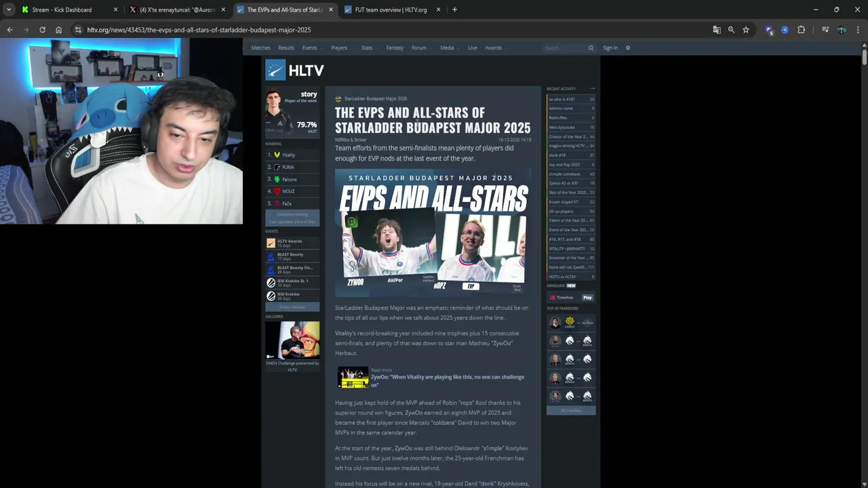Screen dimensions: 868x488
Task: Open the 'donk #18' forum thread
Action: coord(571,155)
